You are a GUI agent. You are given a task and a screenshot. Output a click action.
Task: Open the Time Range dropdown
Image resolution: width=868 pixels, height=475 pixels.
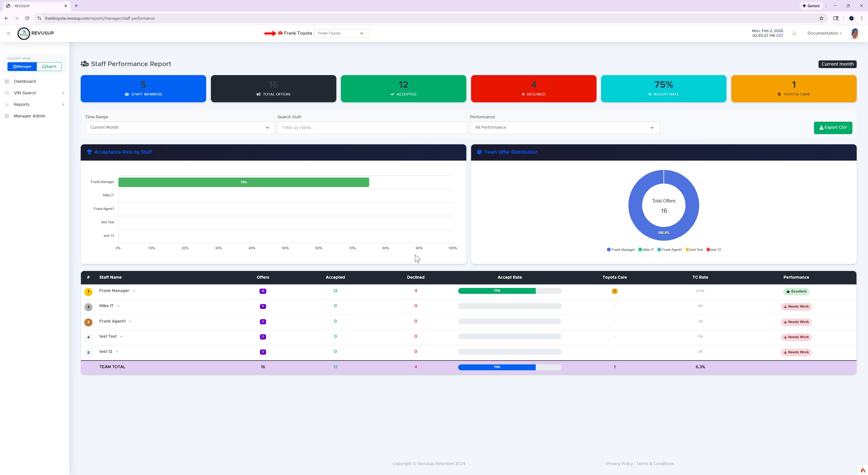tap(180, 127)
